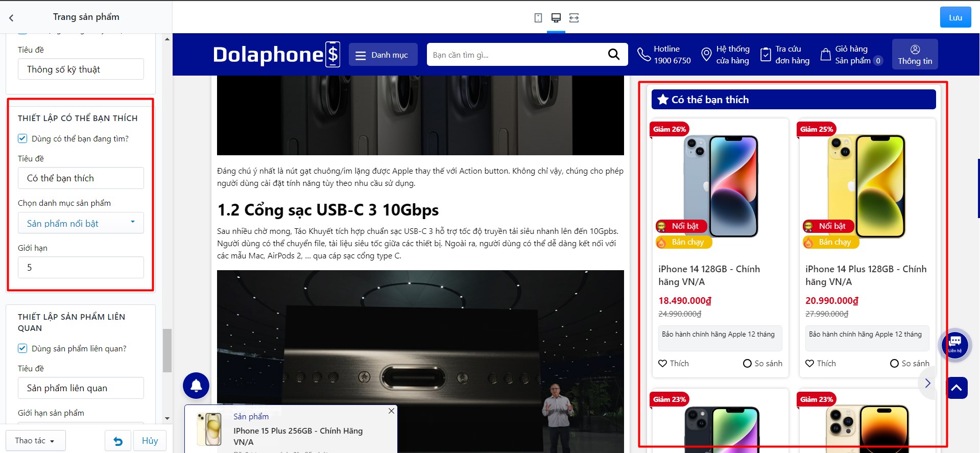Switch preview to mobile device view

538,18
